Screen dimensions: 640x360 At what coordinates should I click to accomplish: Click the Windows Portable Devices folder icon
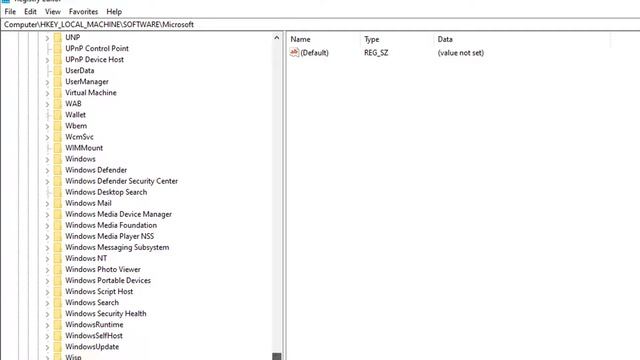pyautogui.click(x=58, y=280)
